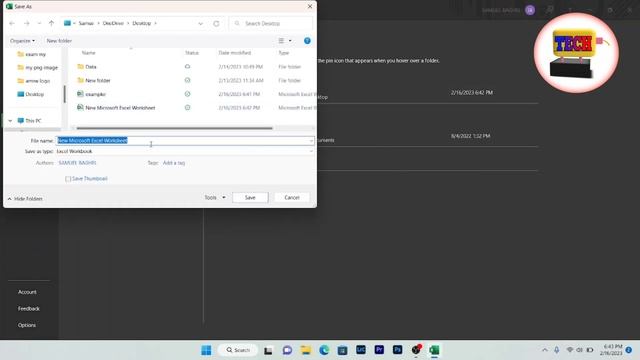Sort by Date modified column
Image resolution: width=640 pixels, height=360 pixels.
pyautogui.click(x=235, y=53)
